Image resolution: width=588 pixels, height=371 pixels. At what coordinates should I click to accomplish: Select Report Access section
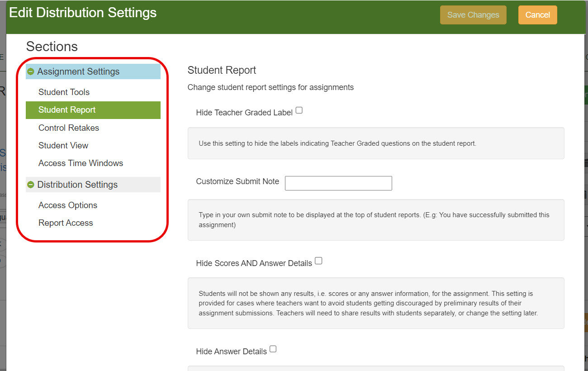pyautogui.click(x=66, y=223)
